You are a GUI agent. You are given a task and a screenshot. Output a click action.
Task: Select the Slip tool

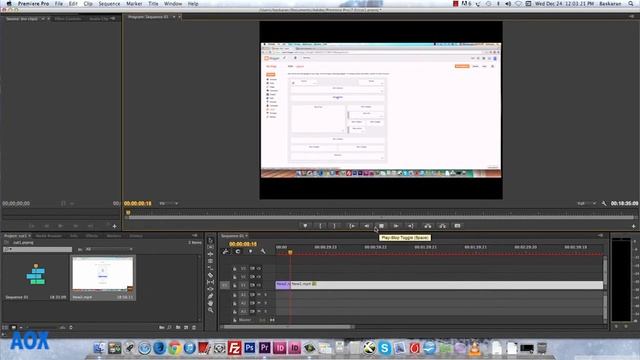click(210, 282)
